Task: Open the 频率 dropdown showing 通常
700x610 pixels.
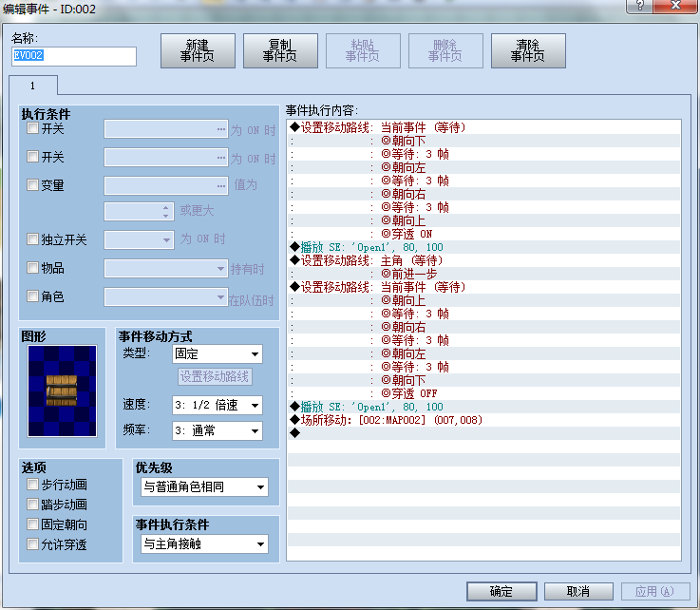Action: (218, 431)
